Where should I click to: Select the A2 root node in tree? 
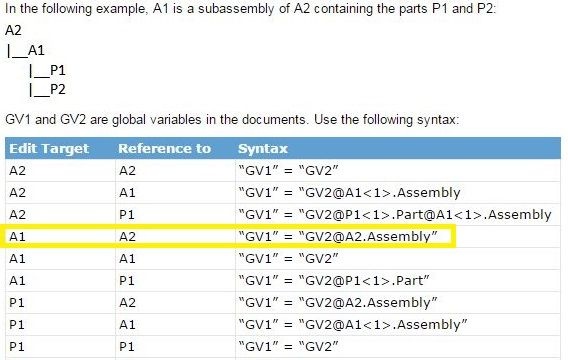(13, 30)
